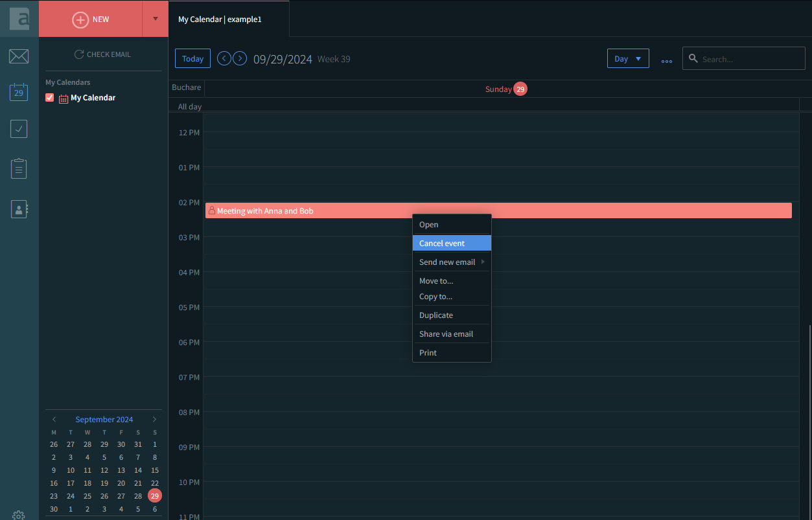Open the three-dots more options
This screenshot has height=520, width=812.
(666, 60)
